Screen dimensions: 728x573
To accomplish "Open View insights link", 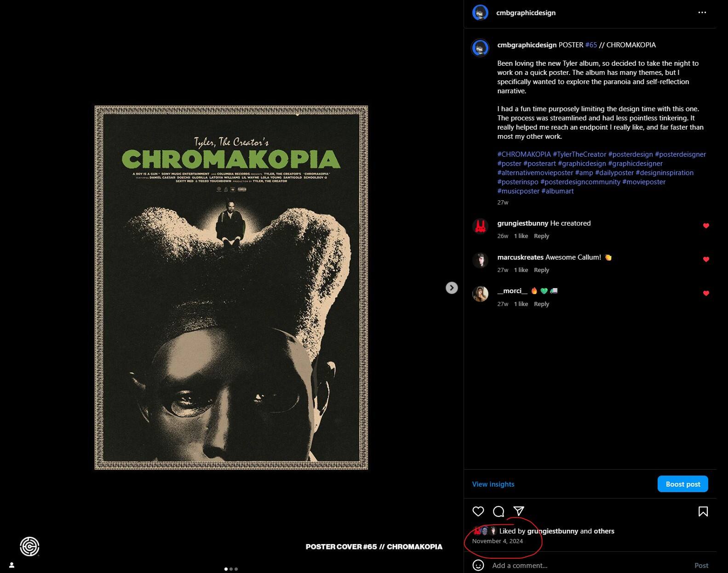I will 493,484.
